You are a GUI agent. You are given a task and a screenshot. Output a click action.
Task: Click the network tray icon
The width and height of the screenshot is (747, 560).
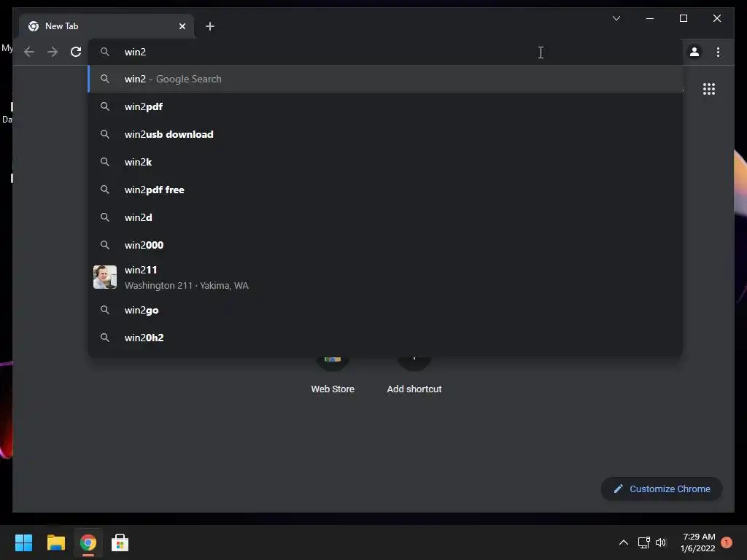pyautogui.click(x=643, y=542)
